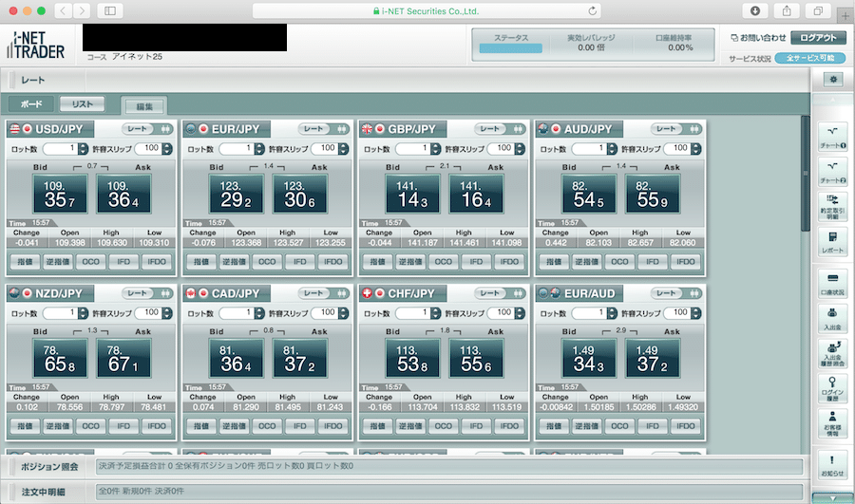Viewport: 855px width, 504px height.
Task: Toggle the Safari sidebar button
Action: (x=109, y=10)
